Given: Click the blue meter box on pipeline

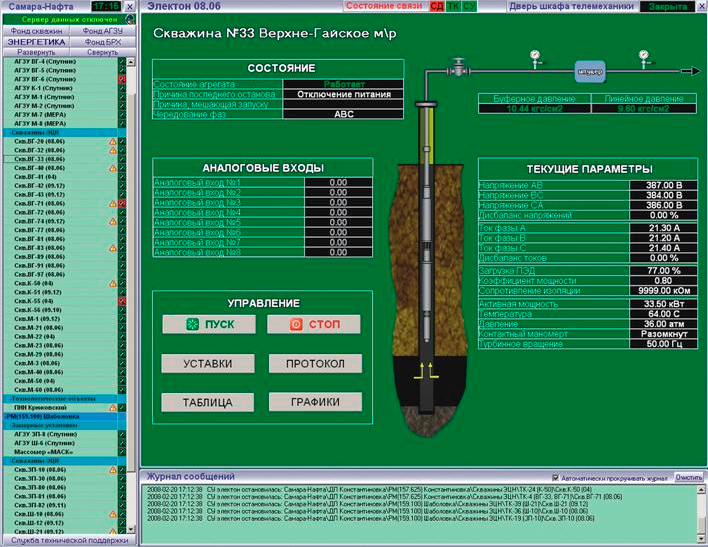Looking at the screenshot, I should pyautogui.click(x=589, y=71).
